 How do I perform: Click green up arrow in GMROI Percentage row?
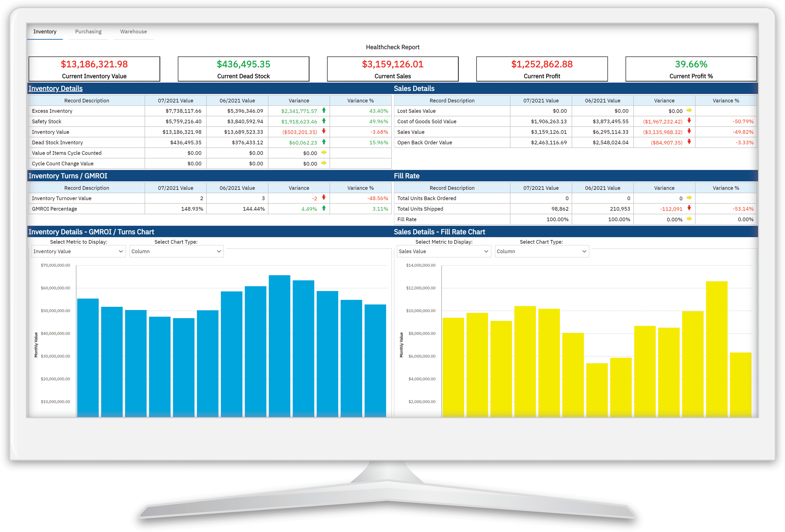click(324, 208)
